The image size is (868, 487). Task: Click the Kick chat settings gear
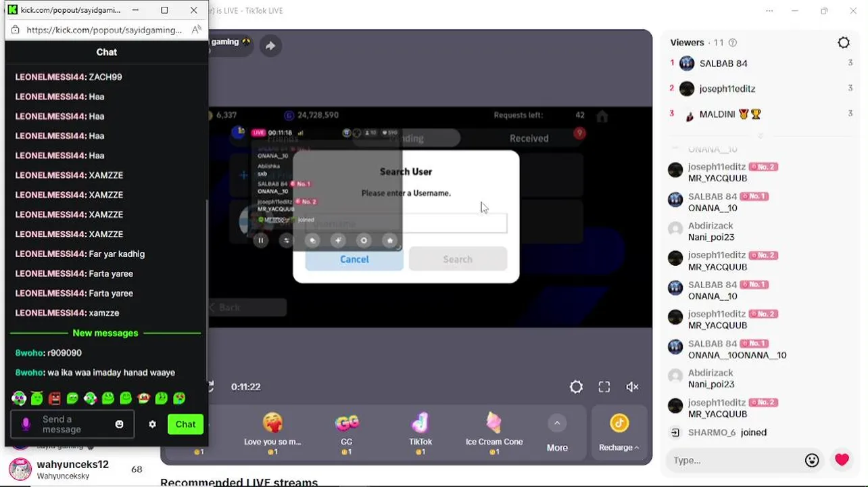(x=152, y=424)
